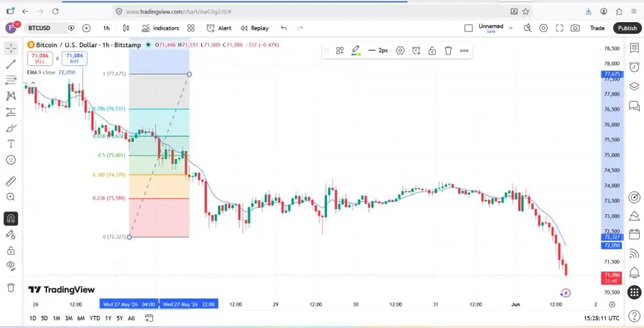
Task: Redo the chart action
Action: click(x=300, y=28)
